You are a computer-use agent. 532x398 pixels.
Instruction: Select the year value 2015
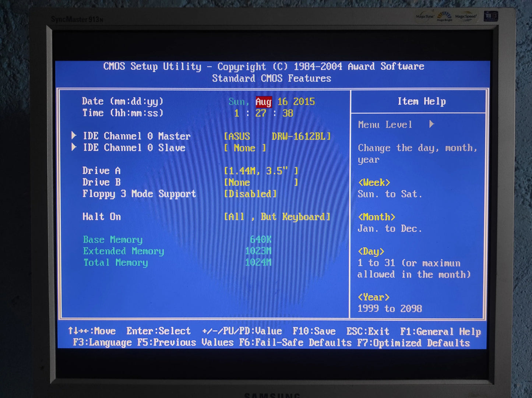tap(304, 102)
